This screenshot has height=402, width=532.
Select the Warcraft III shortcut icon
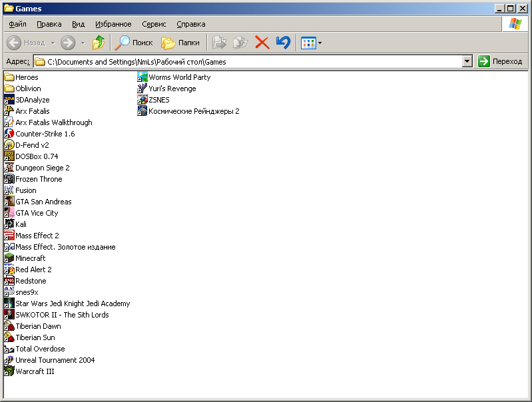point(9,371)
